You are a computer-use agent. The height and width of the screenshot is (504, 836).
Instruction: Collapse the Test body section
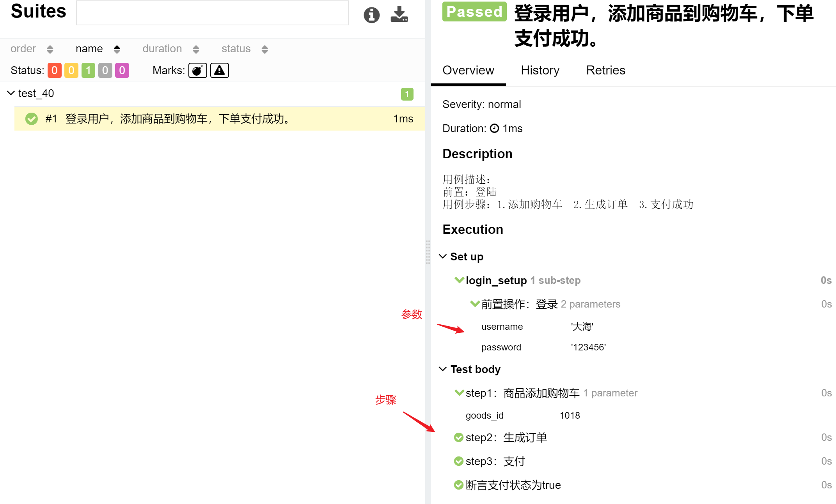point(443,369)
